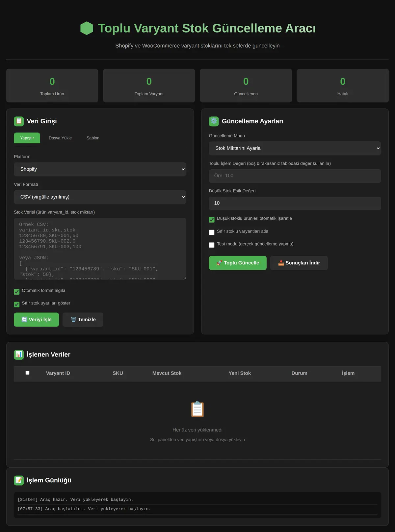395x532 pixels.
Task: Enable 'Test modu' checkbox
Action: tap(212, 245)
